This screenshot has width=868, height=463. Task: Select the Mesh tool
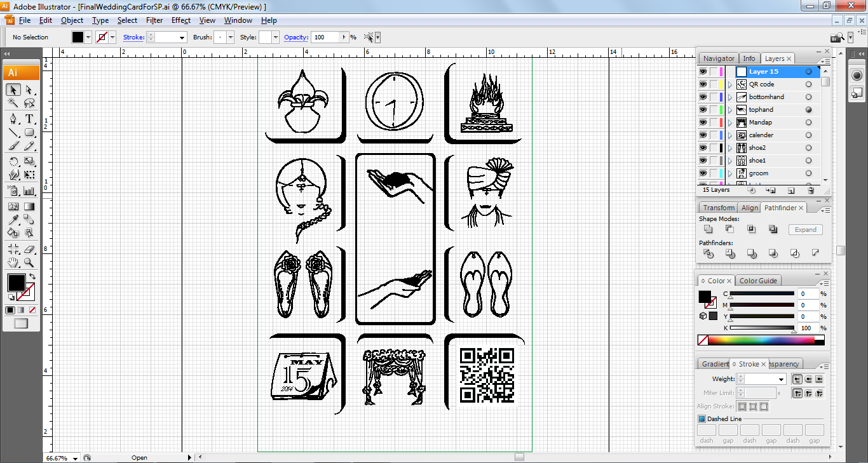point(13,206)
